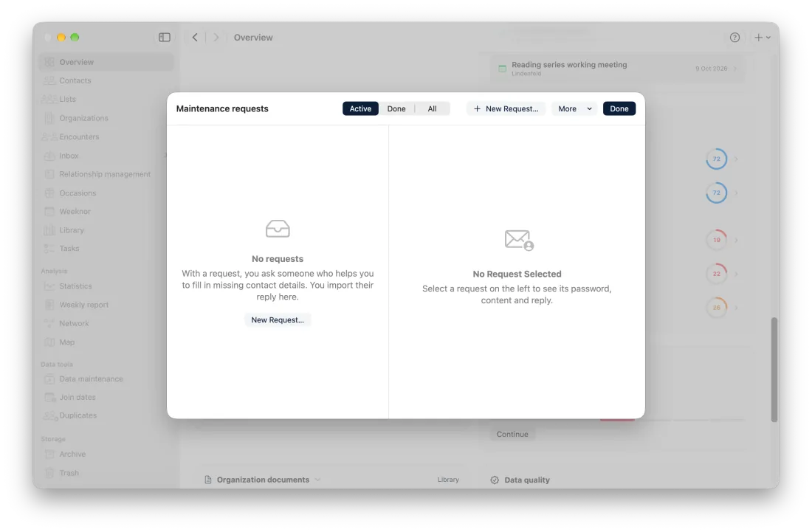Click the red progress ring showing 22
Screen dimensions: 812x532
click(x=716, y=274)
